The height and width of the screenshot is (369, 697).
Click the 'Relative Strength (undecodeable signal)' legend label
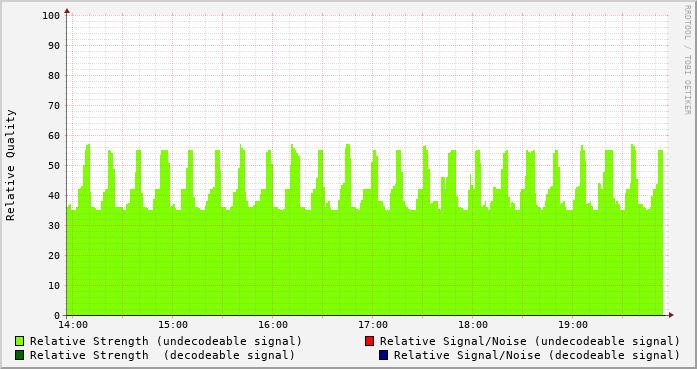166,341
